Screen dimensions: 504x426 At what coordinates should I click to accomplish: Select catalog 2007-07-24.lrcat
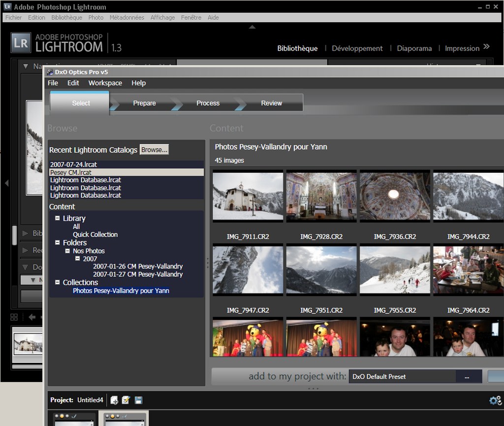point(126,164)
